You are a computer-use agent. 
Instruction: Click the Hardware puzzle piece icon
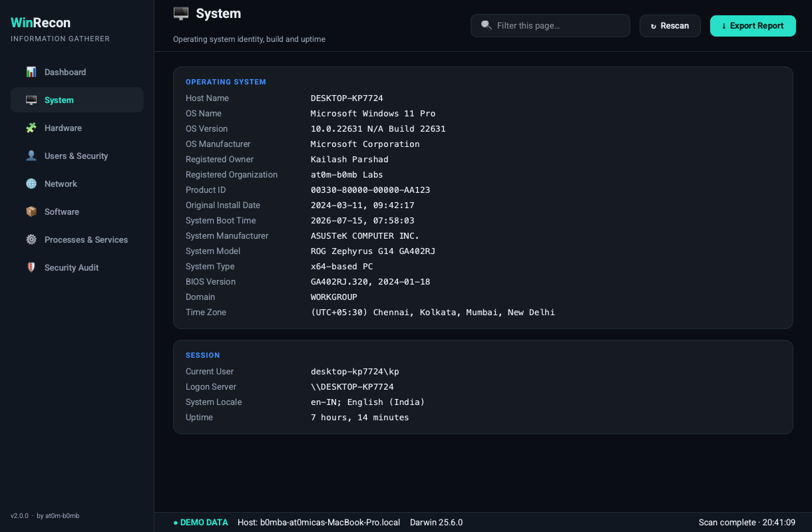tap(31, 128)
